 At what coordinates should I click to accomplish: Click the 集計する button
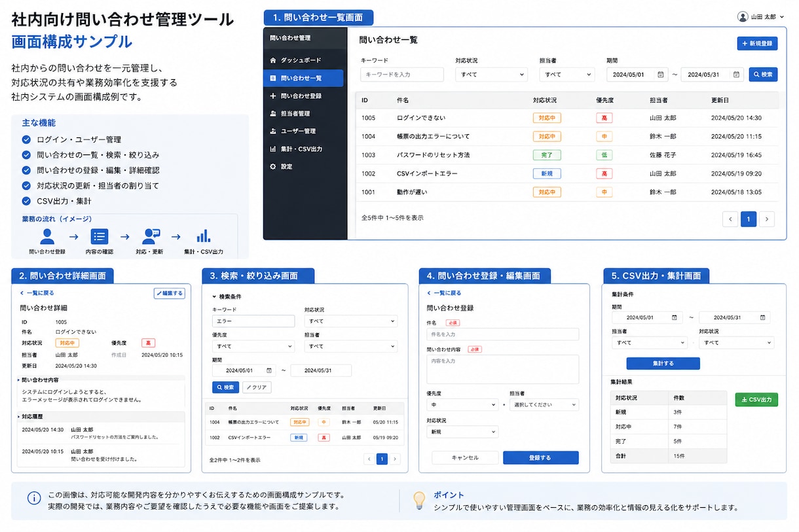[663, 363]
